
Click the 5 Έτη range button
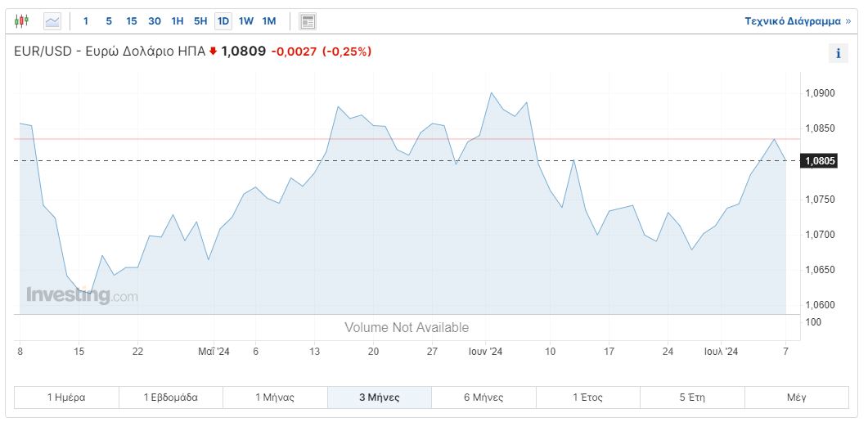pos(692,397)
